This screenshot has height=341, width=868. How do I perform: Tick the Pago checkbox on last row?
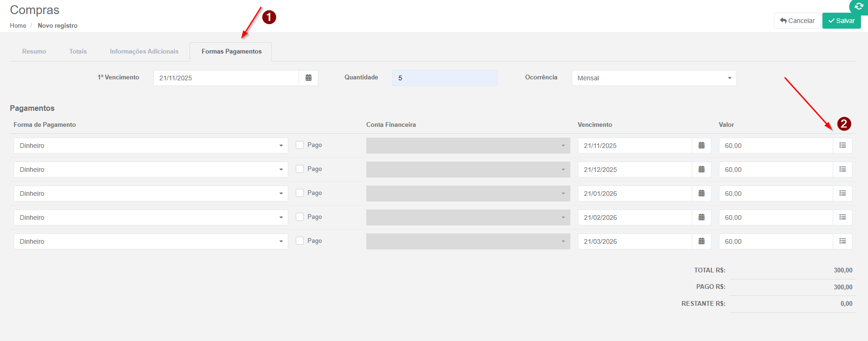point(300,241)
